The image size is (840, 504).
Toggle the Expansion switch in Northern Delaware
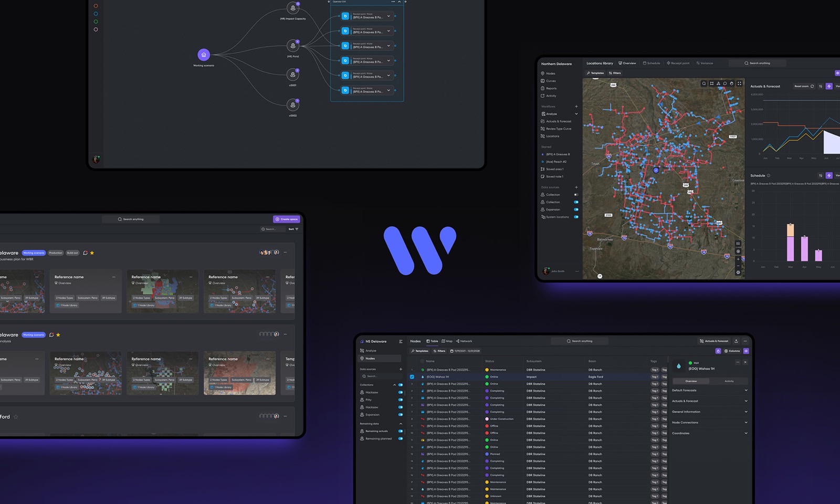point(576,209)
